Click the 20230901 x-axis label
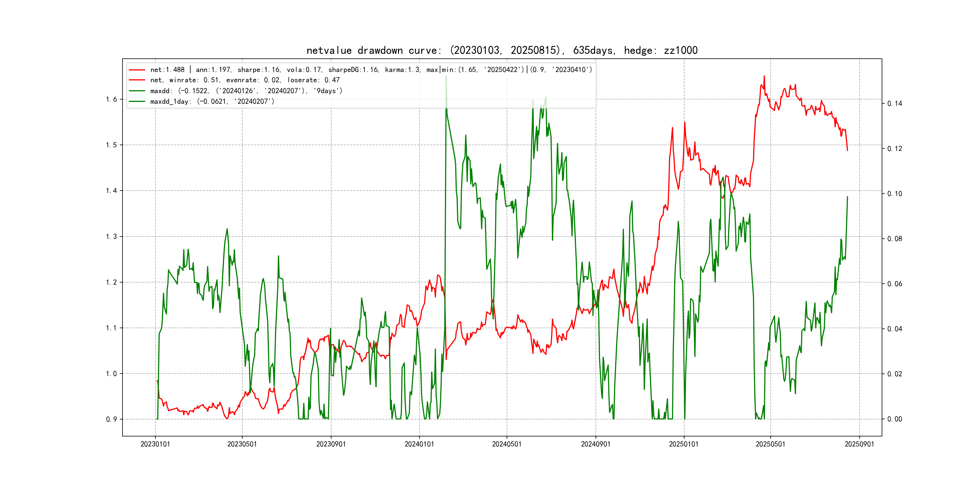980x490 pixels. (331, 444)
